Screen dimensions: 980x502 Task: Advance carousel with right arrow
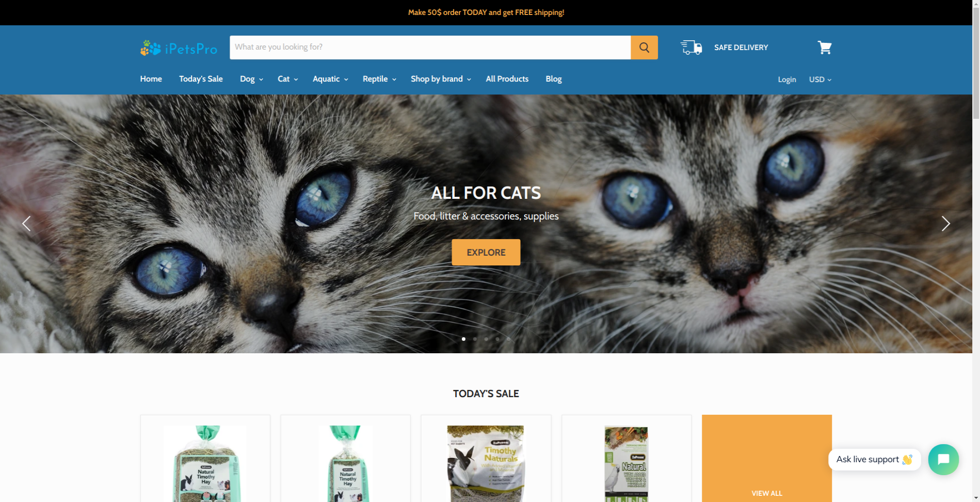(x=945, y=224)
